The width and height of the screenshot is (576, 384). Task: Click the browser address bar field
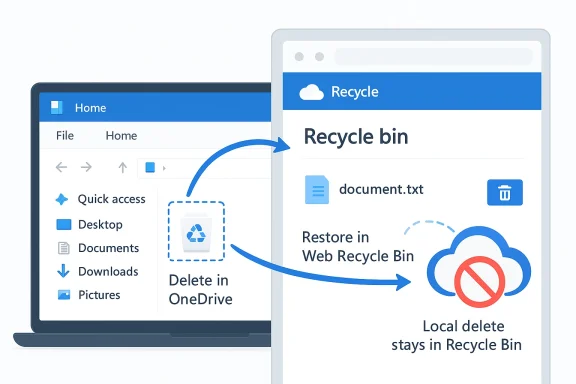[x=433, y=57]
